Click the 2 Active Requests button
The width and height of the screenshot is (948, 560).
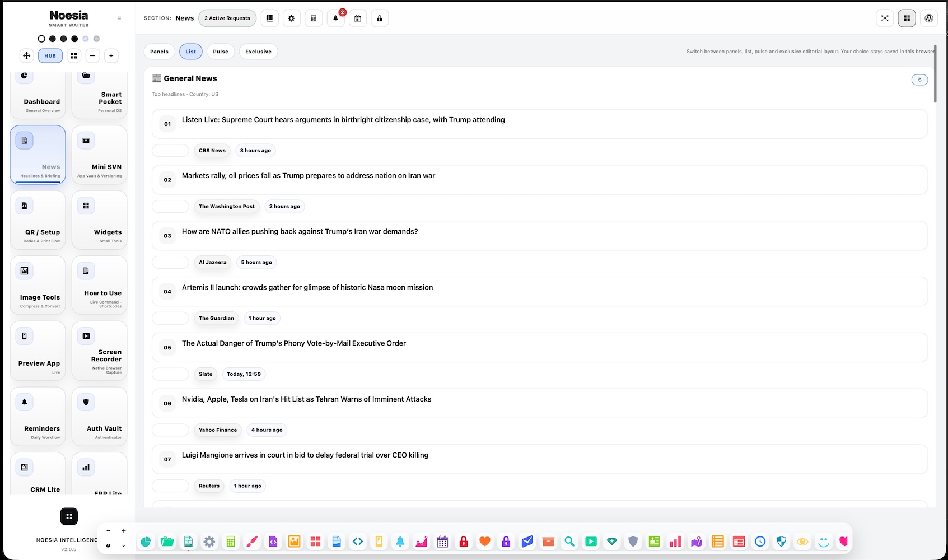pos(227,18)
